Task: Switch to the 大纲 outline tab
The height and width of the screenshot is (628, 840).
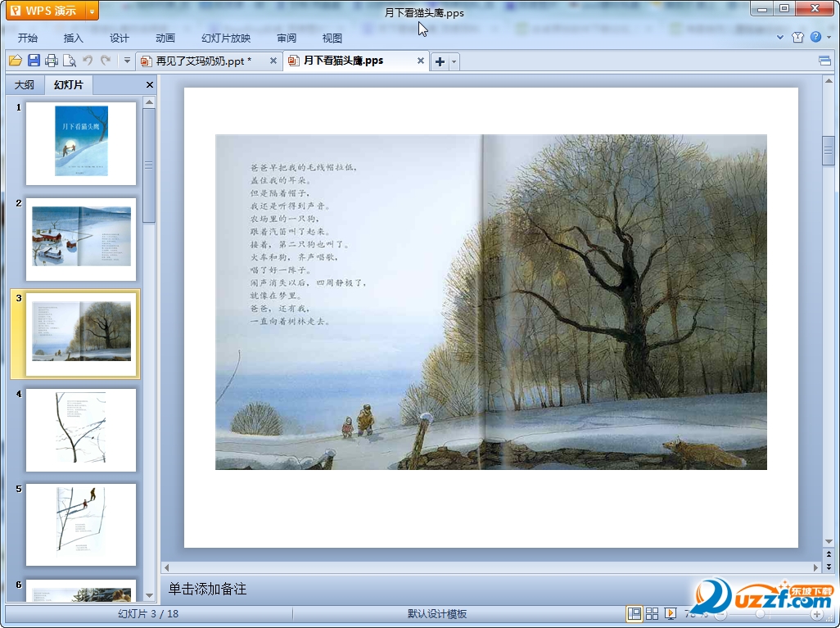Action: [24, 84]
